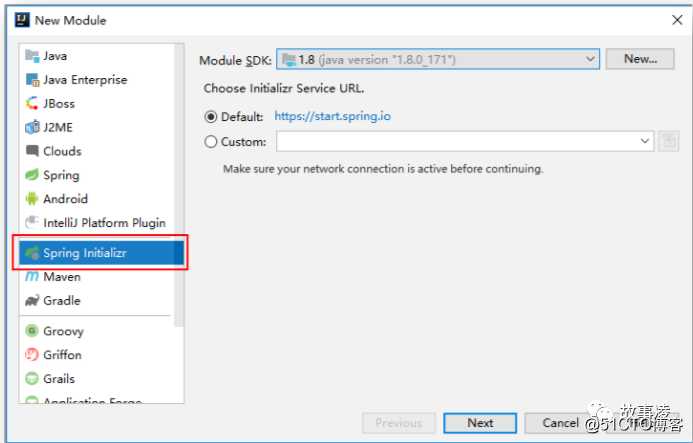
Task: Click the Next button
Action: coord(480,423)
